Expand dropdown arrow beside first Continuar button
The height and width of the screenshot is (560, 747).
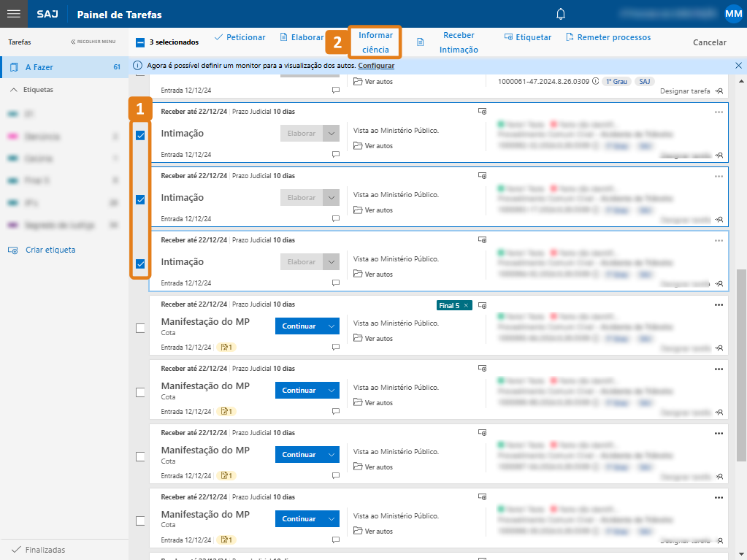point(332,326)
